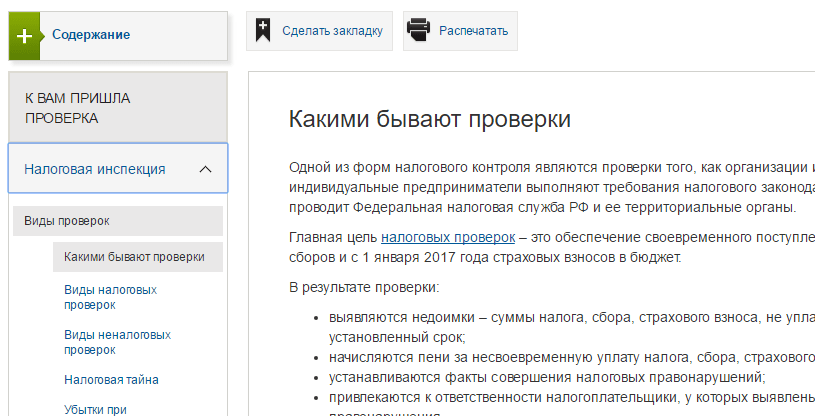Collapse the Налоговая инспекция chevron arrow

point(205,169)
